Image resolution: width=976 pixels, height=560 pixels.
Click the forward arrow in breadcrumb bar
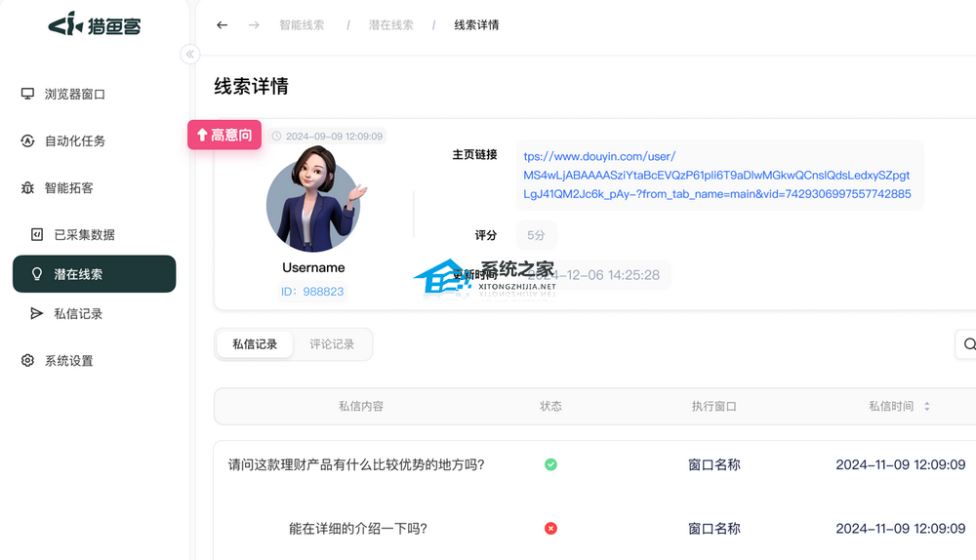click(254, 25)
